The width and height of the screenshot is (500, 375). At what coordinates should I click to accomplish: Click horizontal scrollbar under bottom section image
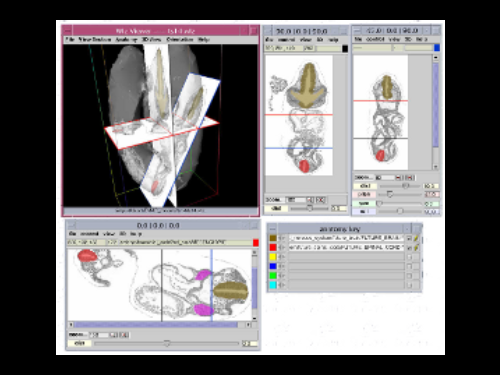click(159, 324)
